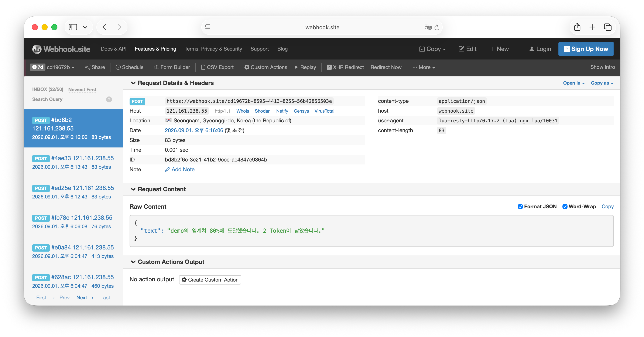Open the Schedule clock item
The image size is (644, 337).
pyautogui.click(x=130, y=67)
